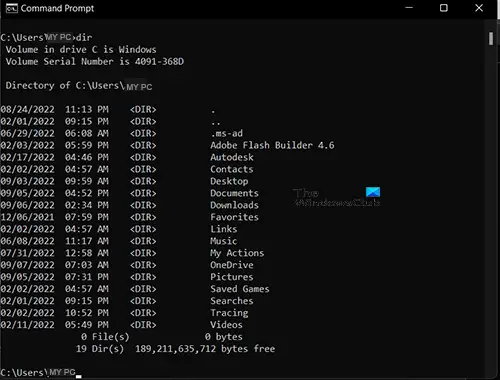Viewport: 500px width, 380px height.
Task: Click the Tracing directory name
Action: 229,313
